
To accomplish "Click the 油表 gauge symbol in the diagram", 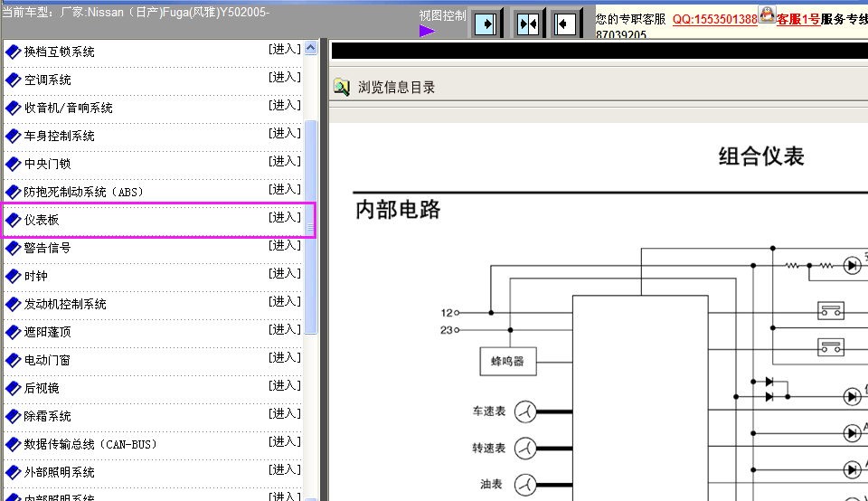I will [x=525, y=485].
